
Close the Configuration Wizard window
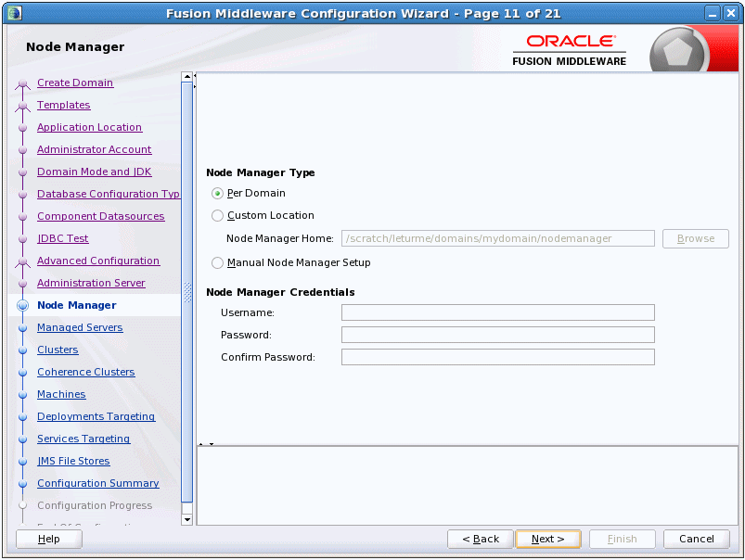pos(731,13)
